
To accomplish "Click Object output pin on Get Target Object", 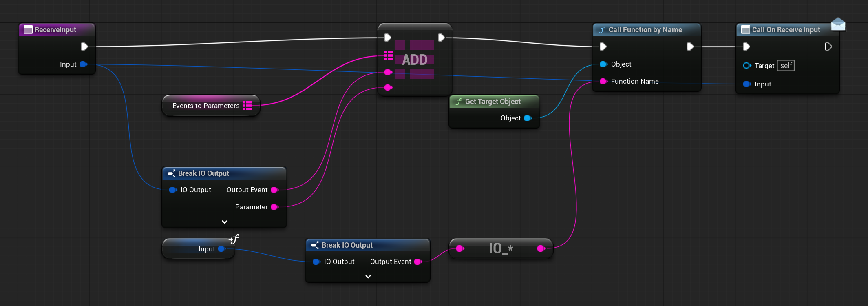I will coord(528,118).
